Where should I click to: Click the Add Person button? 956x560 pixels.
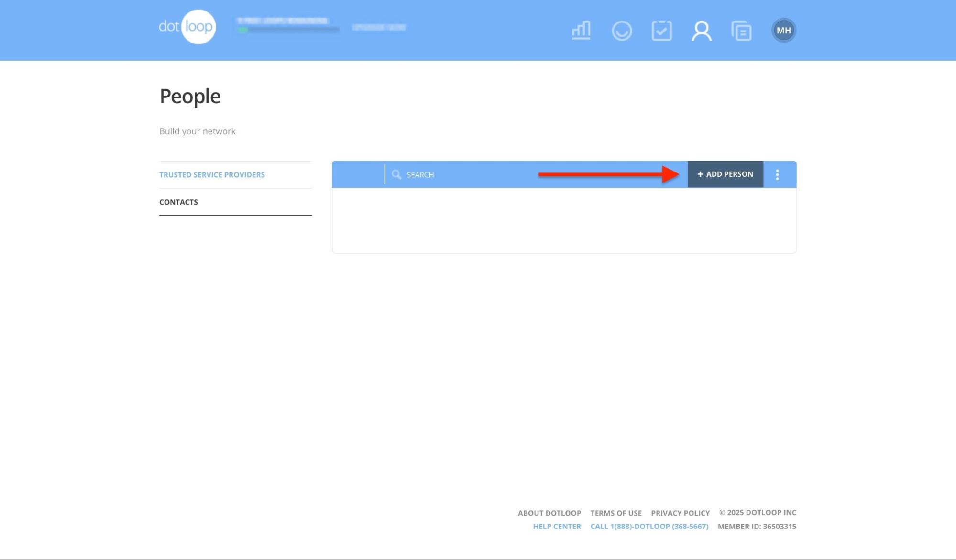(725, 174)
